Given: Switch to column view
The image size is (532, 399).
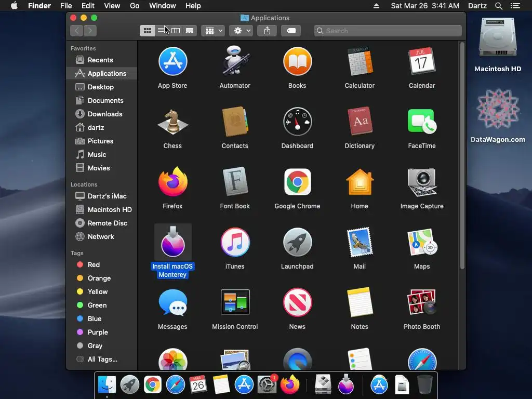Looking at the screenshot, I should 176,31.
